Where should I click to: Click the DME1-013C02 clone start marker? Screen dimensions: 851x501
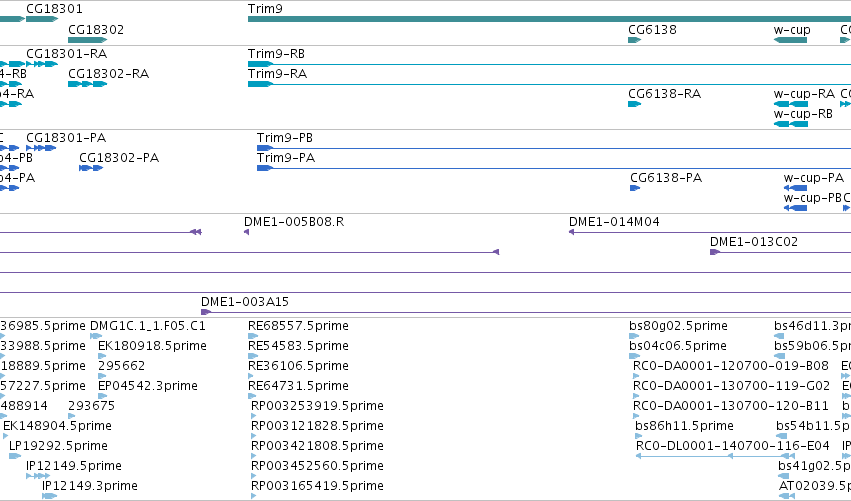715,252
